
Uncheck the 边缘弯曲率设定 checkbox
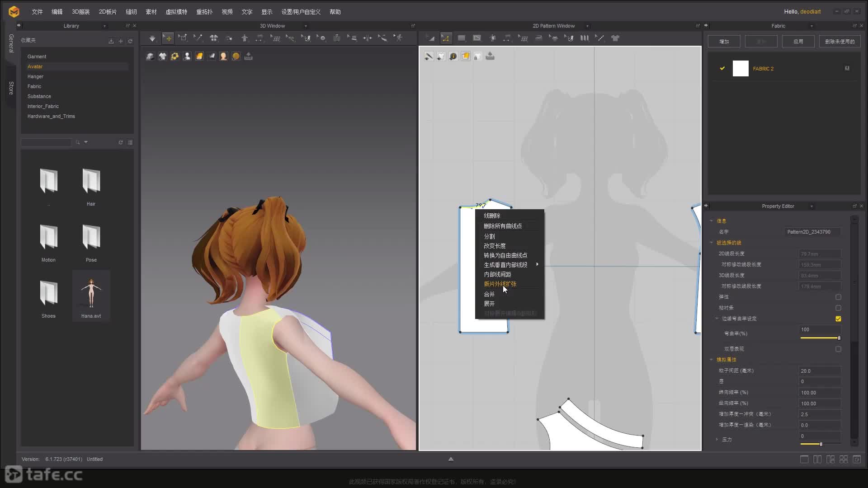[x=838, y=319]
